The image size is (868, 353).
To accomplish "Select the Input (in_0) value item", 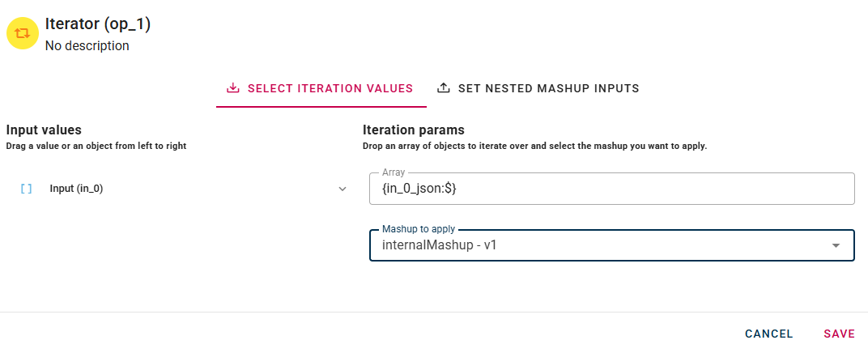I will click(76, 189).
